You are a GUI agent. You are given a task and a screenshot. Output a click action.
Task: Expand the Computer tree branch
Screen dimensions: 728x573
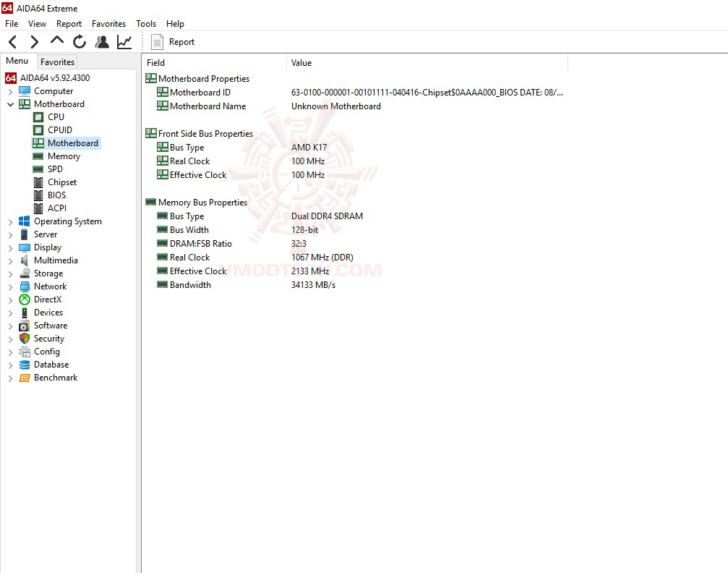click(x=10, y=92)
